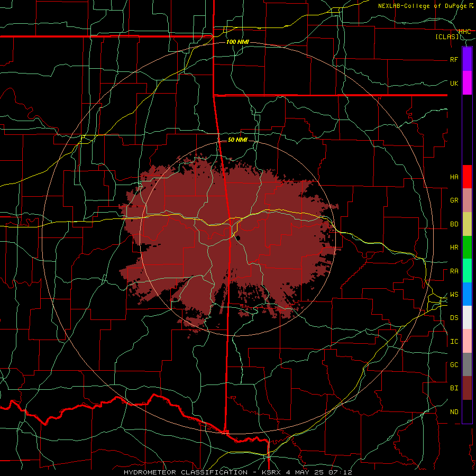
Task: Click the white DS legend swatch
Action: (x=467, y=317)
